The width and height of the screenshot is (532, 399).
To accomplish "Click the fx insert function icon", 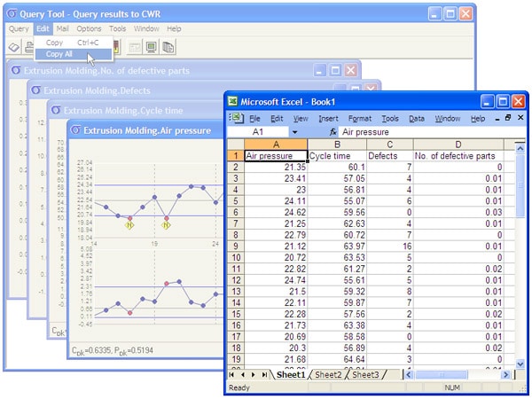I will coord(332,131).
